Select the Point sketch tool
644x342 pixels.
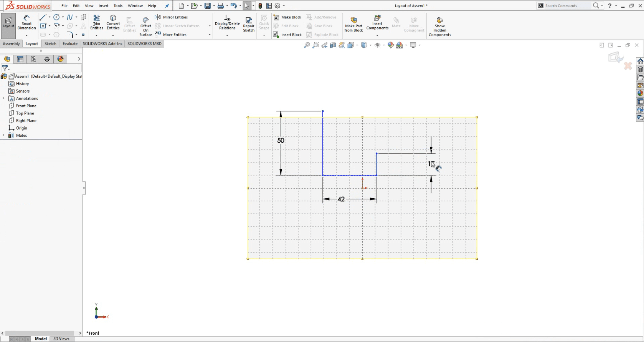tap(83, 35)
